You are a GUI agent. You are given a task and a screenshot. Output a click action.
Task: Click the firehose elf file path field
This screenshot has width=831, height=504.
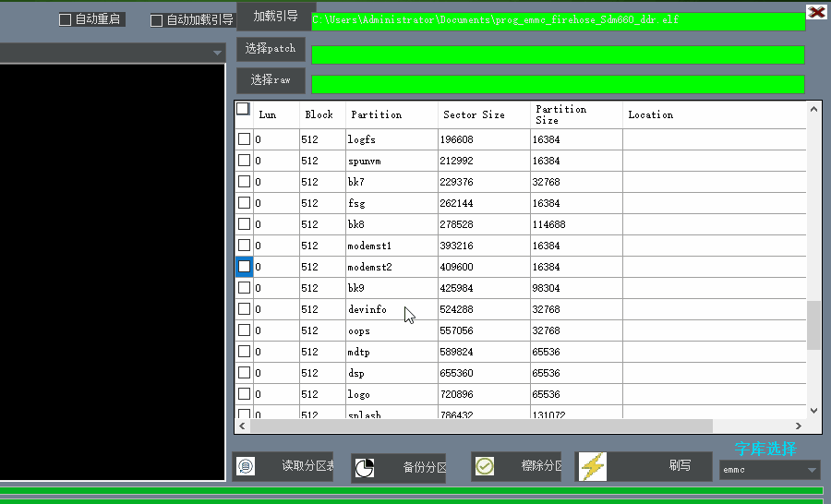(x=558, y=20)
